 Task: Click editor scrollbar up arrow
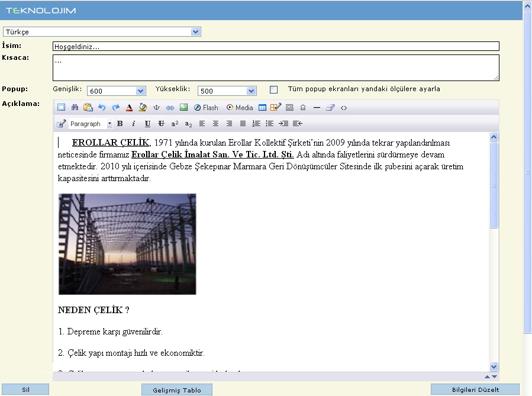coord(494,137)
